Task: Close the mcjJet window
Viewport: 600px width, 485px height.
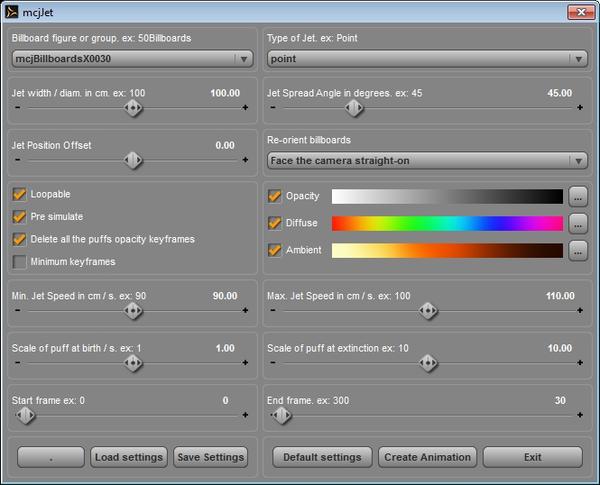Action: coord(581,12)
